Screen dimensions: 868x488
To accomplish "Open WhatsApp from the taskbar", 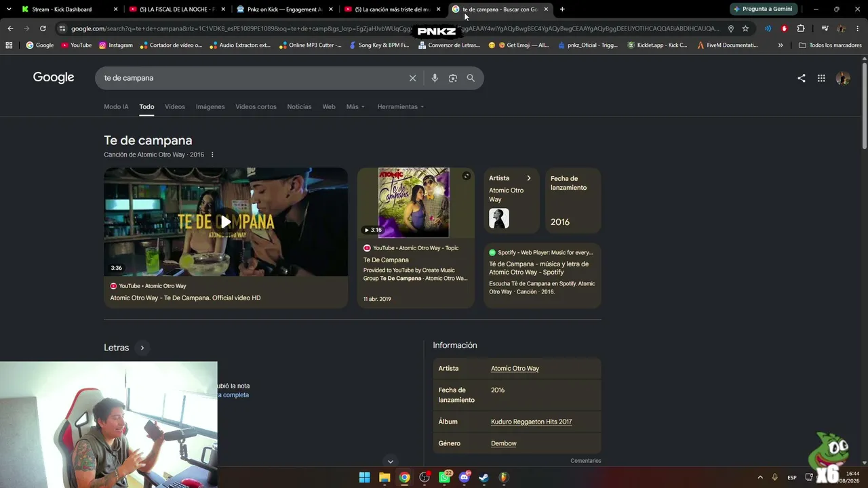I will 445,477.
